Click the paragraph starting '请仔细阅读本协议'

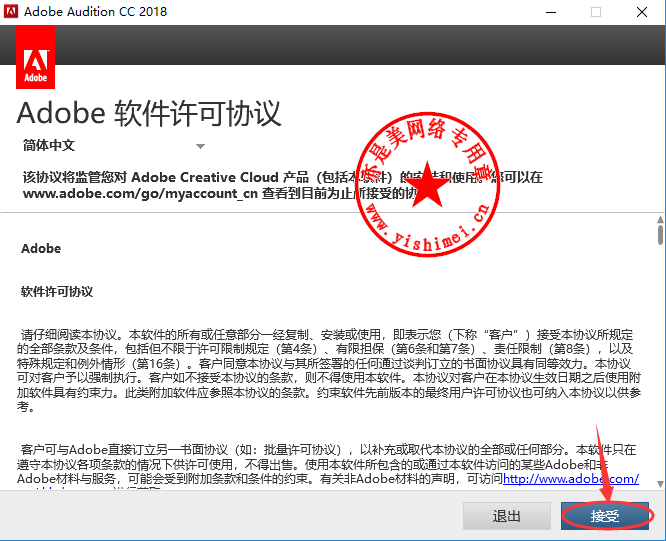329,370
